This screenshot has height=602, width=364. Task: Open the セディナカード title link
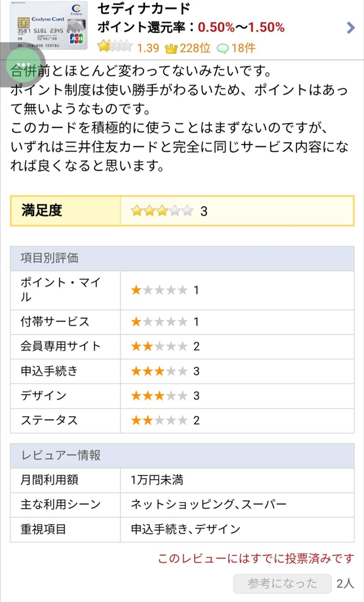coord(143,9)
